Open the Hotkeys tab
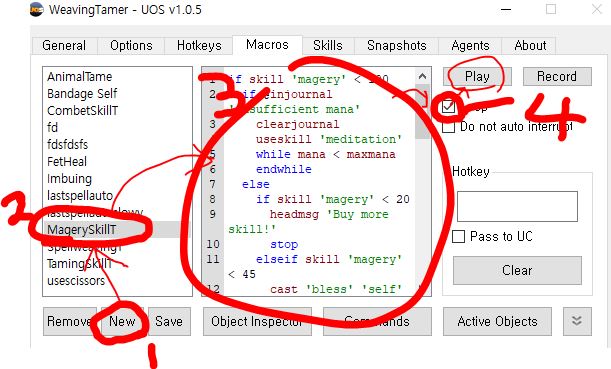 [x=199, y=46]
